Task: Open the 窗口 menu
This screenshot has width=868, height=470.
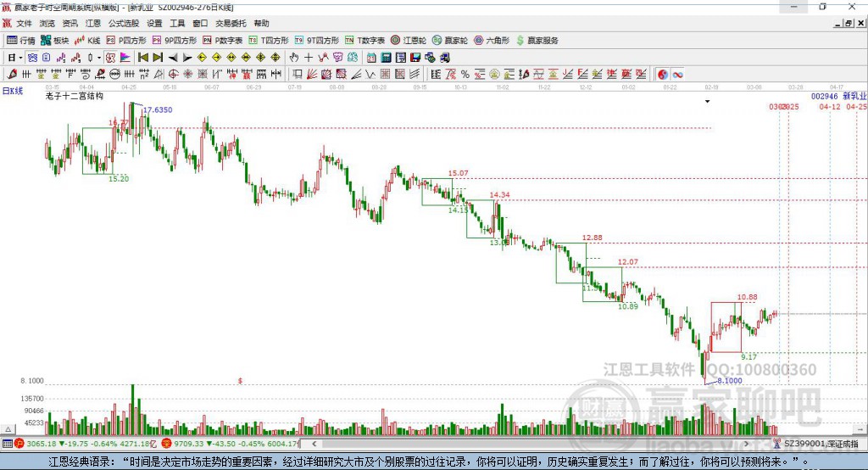Action: (x=200, y=23)
